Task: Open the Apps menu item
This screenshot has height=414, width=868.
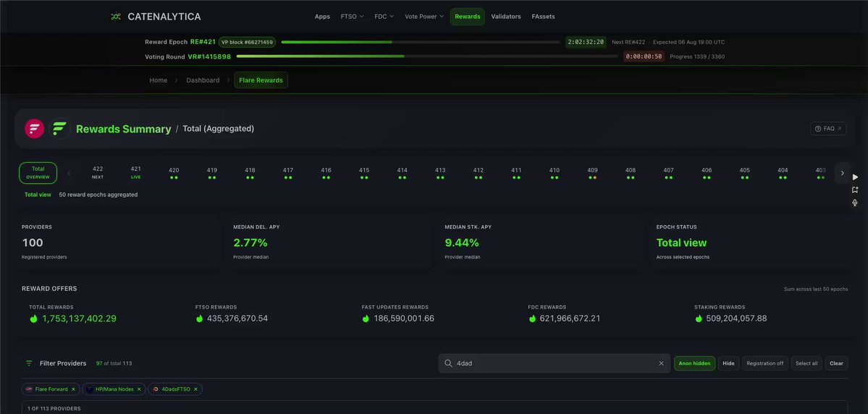Action: pyautogui.click(x=322, y=17)
